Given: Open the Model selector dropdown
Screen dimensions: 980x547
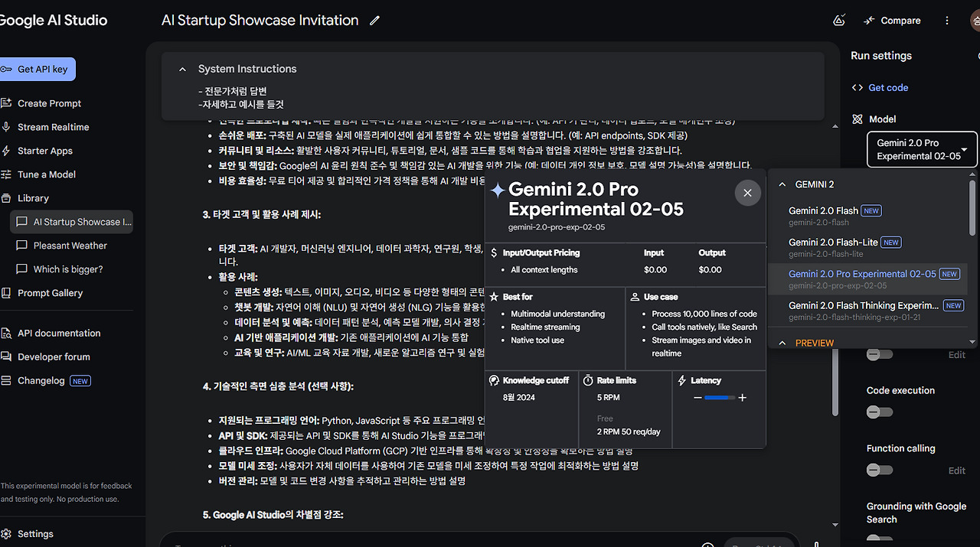Looking at the screenshot, I should [x=922, y=149].
